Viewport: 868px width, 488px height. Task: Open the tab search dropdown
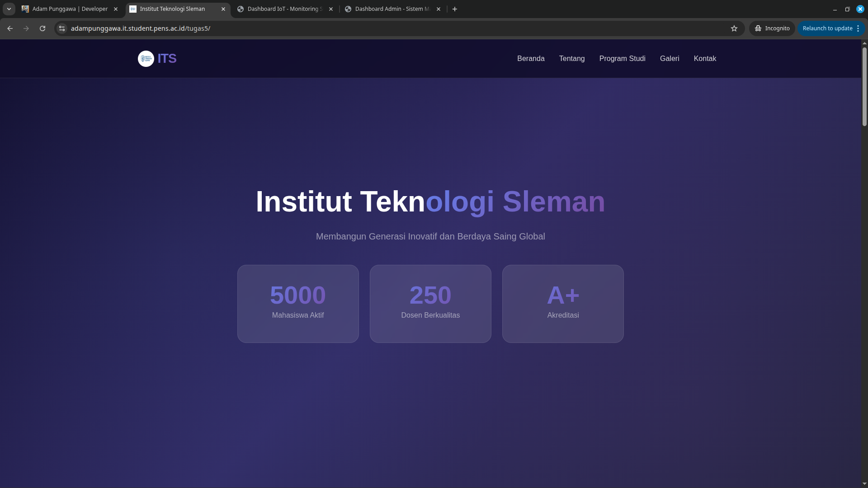coord(9,9)
